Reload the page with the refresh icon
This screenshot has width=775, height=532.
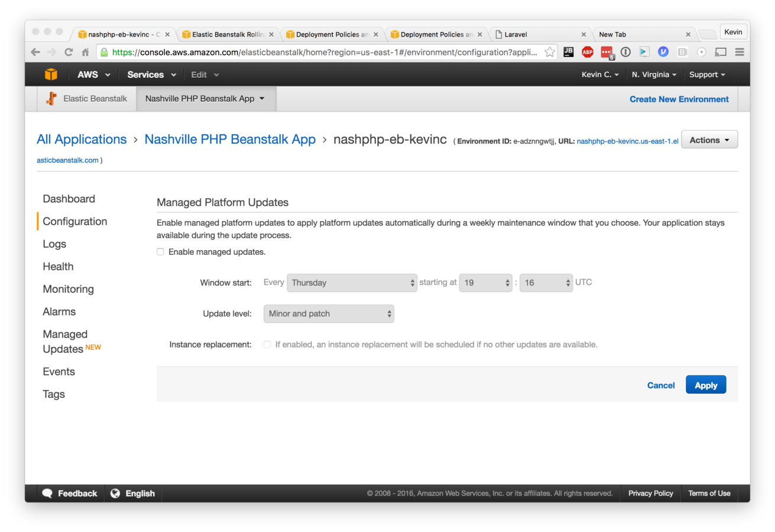coord(69,52)
